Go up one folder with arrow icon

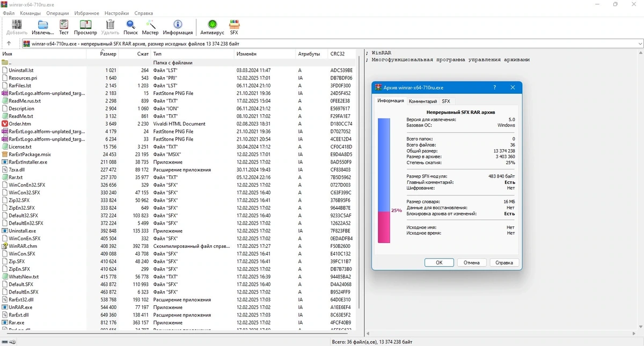(x=9, y=43)
